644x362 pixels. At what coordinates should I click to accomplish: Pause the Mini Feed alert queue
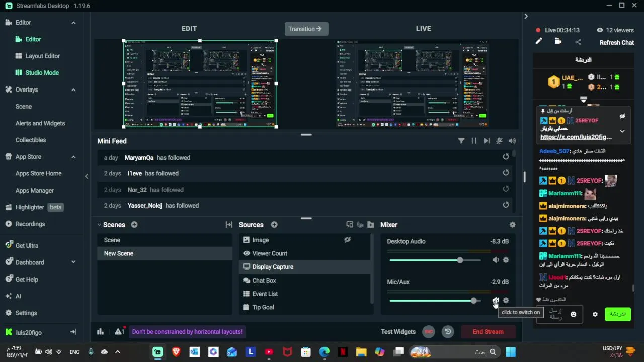click(x=474, y=141)
